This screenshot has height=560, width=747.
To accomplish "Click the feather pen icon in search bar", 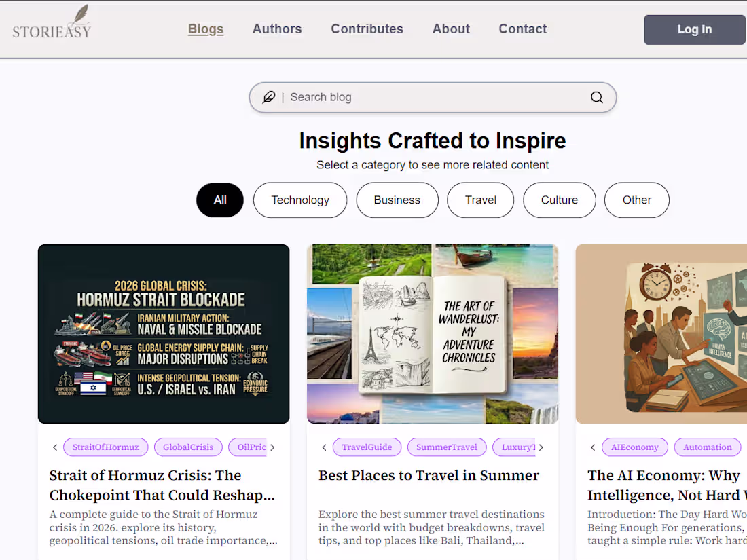I will pyautogui.click(x=269, y=97).
